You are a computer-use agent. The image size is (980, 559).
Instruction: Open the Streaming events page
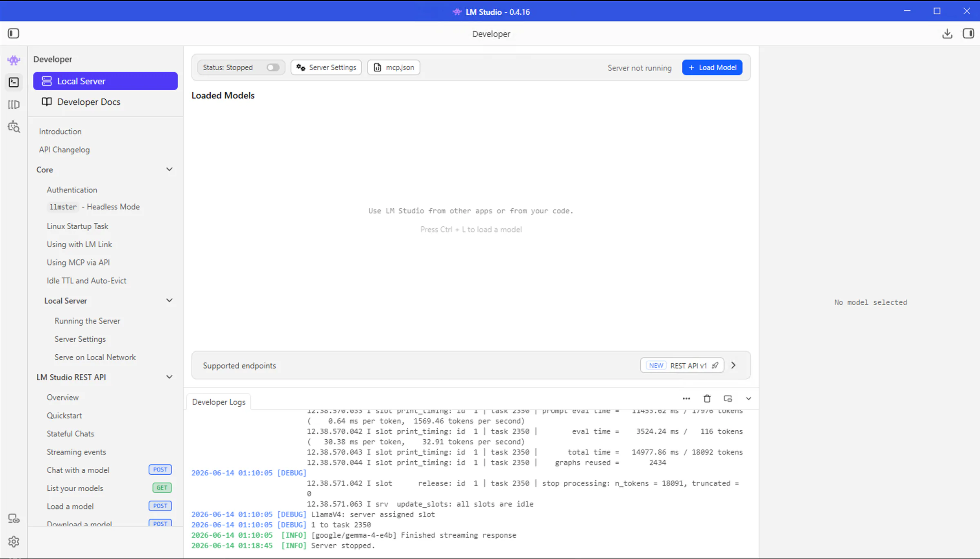click(76, 452)
